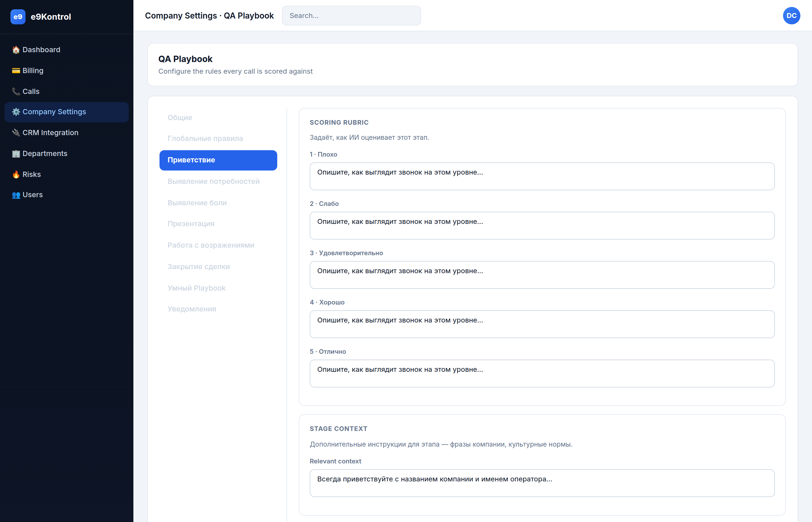
Task: Focus the Relevant context text area
Action: (541, 483)
